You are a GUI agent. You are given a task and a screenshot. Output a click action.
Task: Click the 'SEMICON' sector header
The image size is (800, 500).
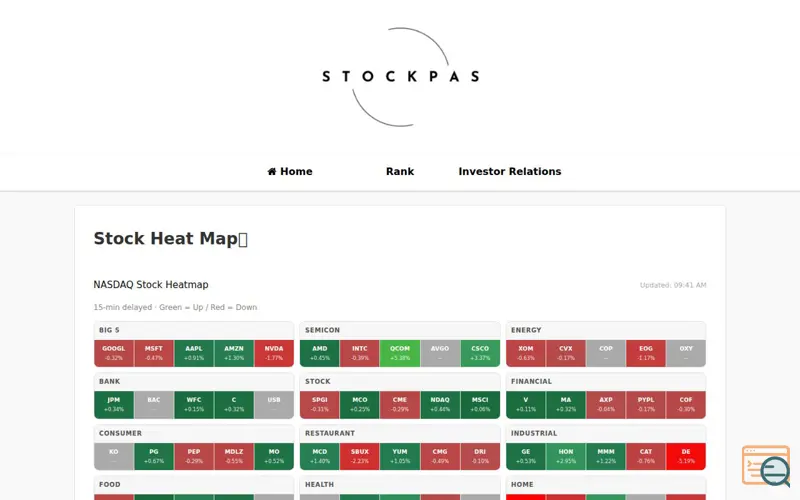322,330
